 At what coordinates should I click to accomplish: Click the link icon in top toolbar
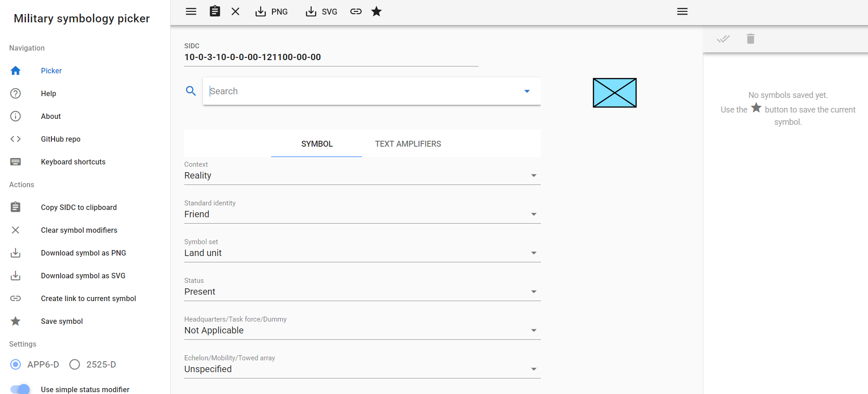coord(356,11)
